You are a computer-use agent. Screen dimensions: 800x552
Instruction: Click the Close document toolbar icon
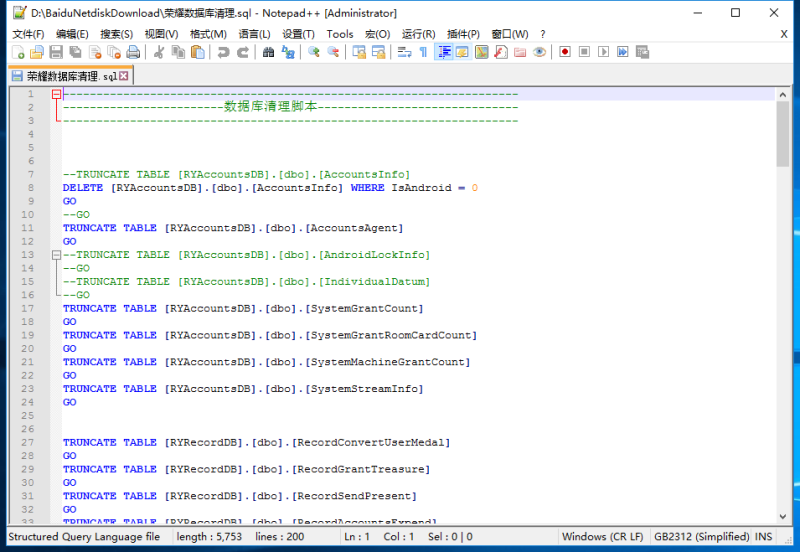[x=95, y=52]
